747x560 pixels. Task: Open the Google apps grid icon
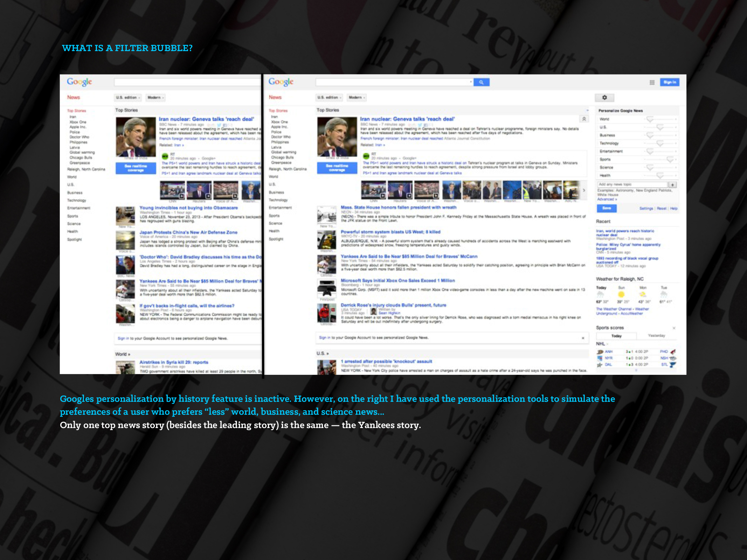[x=652, y=82]
